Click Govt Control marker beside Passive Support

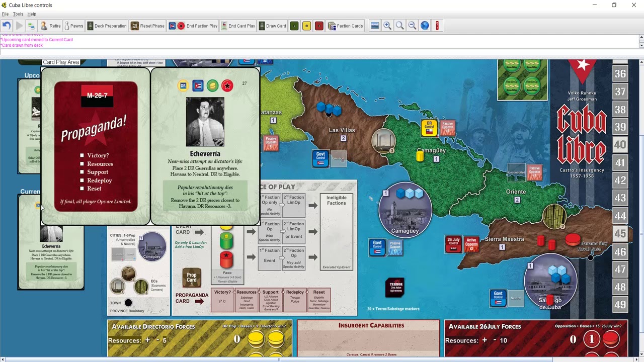377,247
